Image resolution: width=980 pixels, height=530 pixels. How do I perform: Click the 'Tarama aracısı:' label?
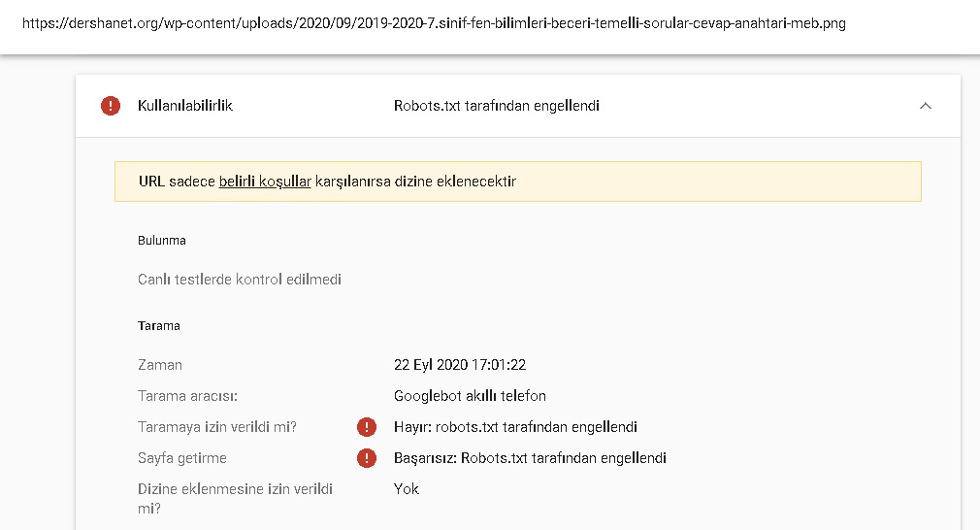(187, 396)
